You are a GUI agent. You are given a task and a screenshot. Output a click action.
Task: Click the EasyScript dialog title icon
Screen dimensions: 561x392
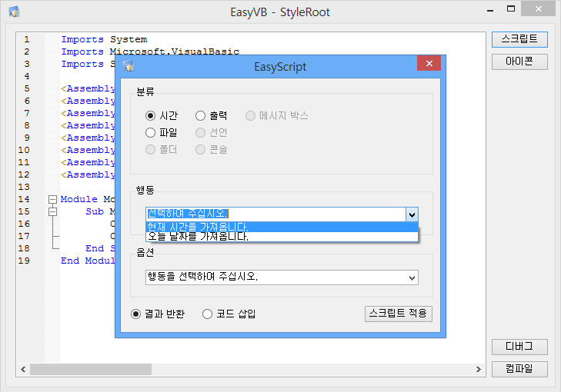pos(129,67)
